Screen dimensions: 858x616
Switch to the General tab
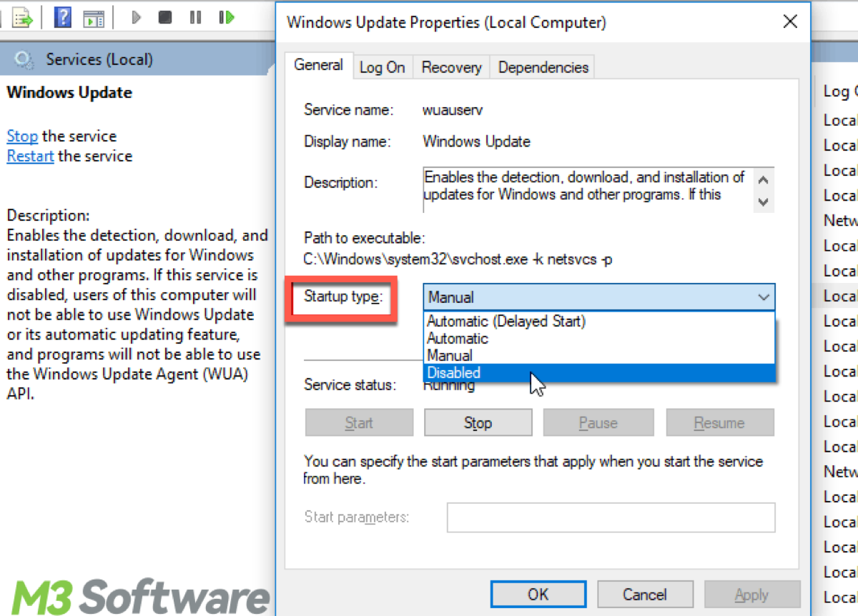coord(318,65)
